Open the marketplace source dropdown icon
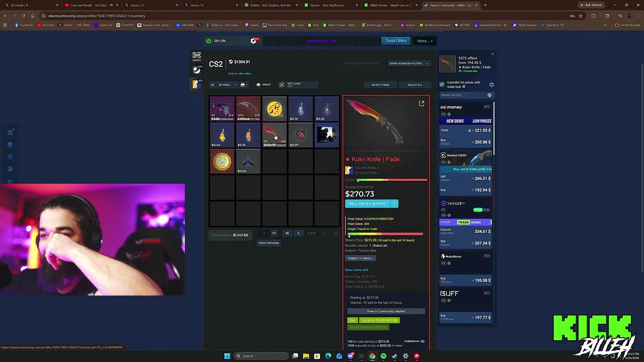 click(x=244, y=84)
